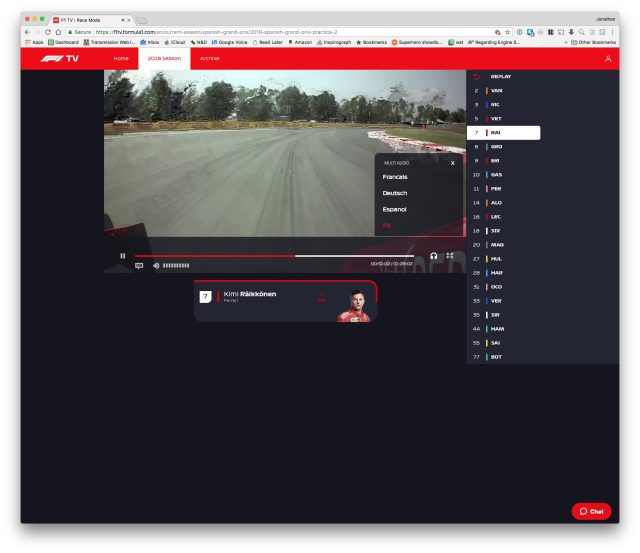Select Francais audio language
The image size is (640, 553).
(395, 177)
